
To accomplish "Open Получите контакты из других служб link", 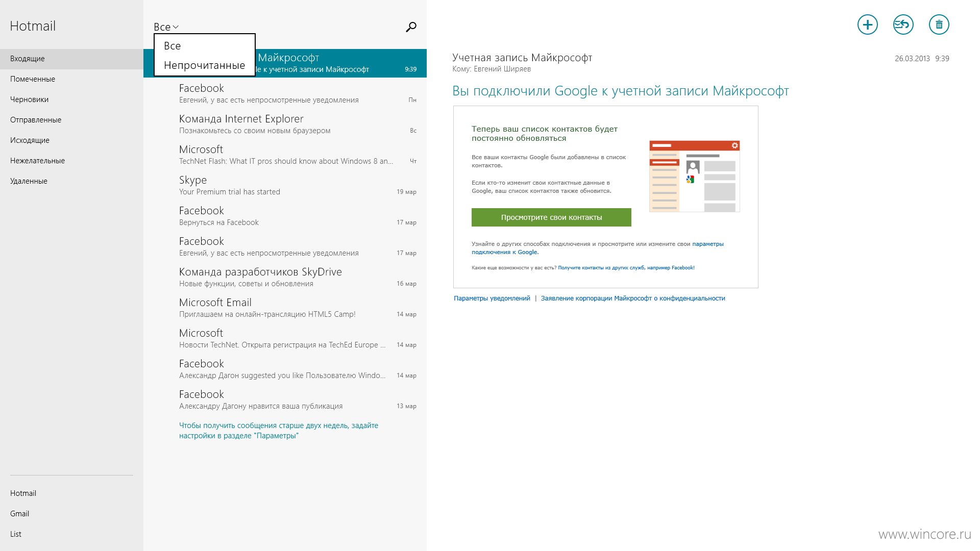I will (x=626, y=268).
